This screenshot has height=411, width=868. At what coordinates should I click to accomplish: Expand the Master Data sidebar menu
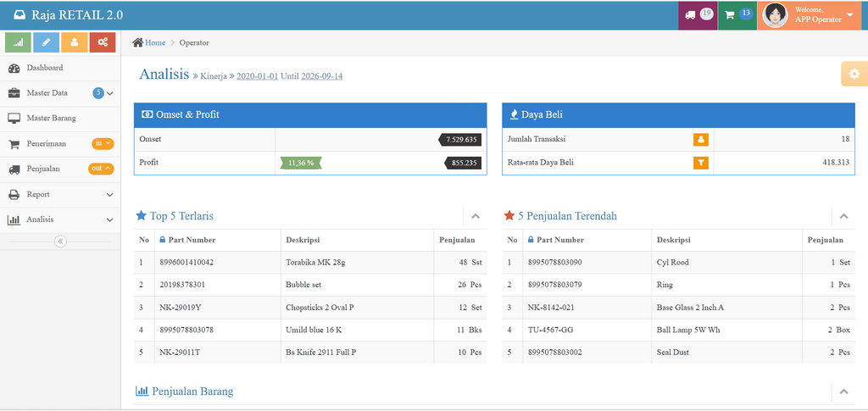pyautogui.click(x=60, y=93)
